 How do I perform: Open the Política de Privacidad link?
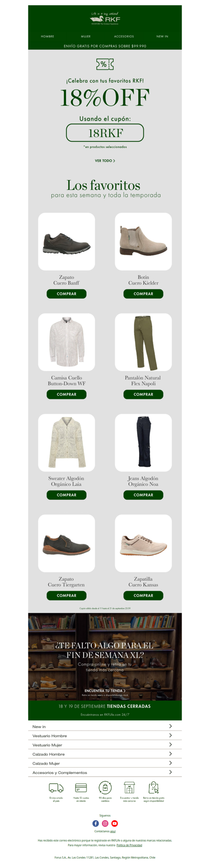click(129, 845)
